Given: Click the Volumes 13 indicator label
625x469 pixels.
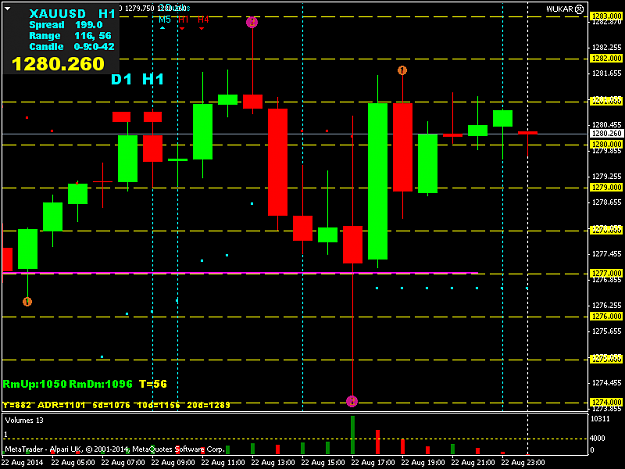Looking at the screenshot, I should (x=24, y=420).
